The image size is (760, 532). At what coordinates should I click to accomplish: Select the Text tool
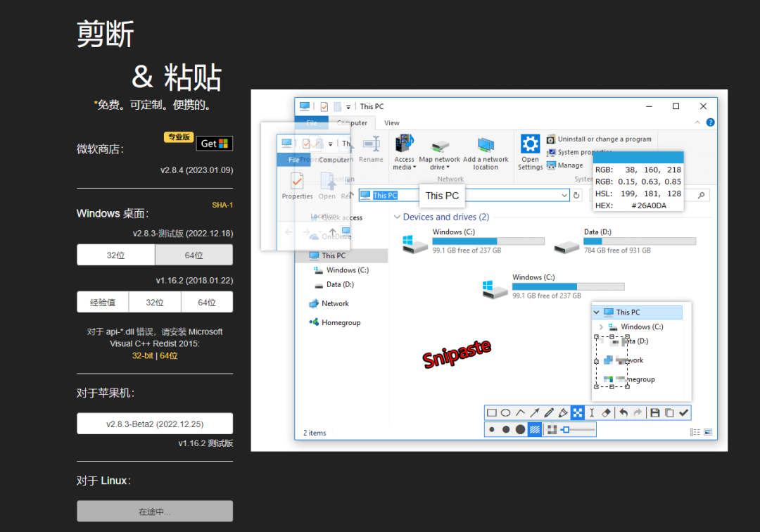pos(592,413)
